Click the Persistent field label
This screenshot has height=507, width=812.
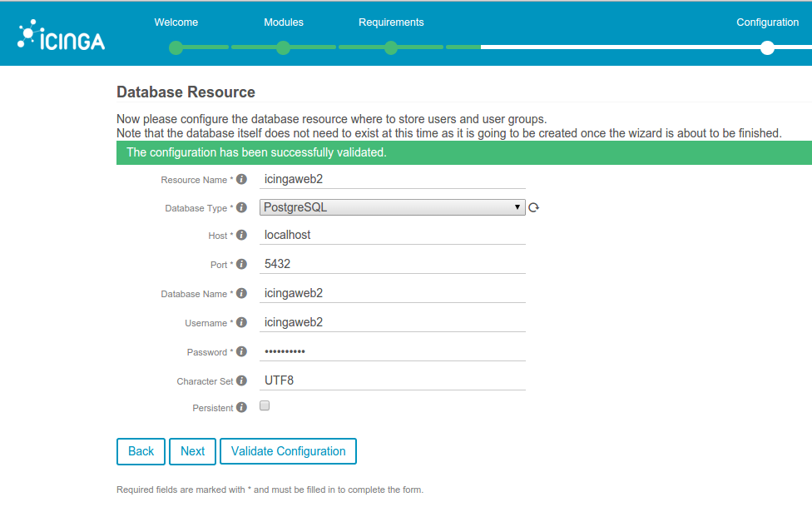pos(213,408)
